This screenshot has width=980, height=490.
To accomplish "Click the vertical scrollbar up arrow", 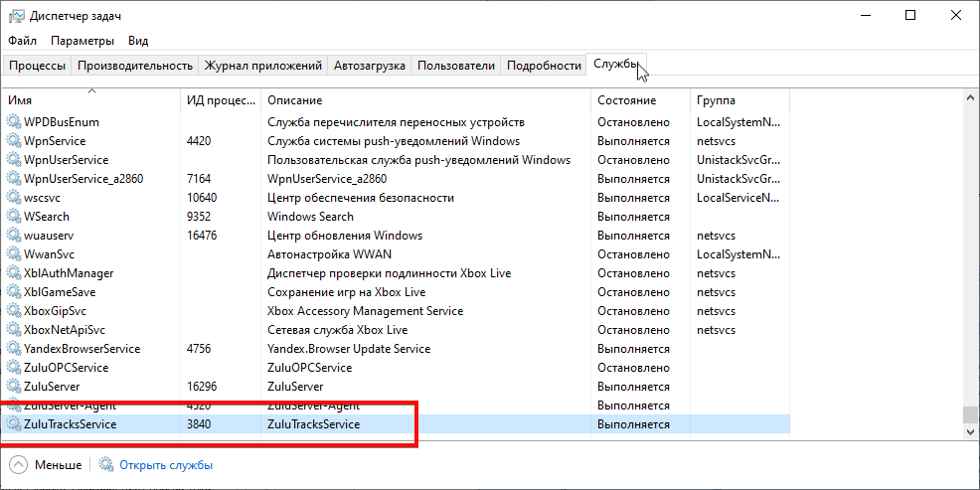I will click(970, 96).
